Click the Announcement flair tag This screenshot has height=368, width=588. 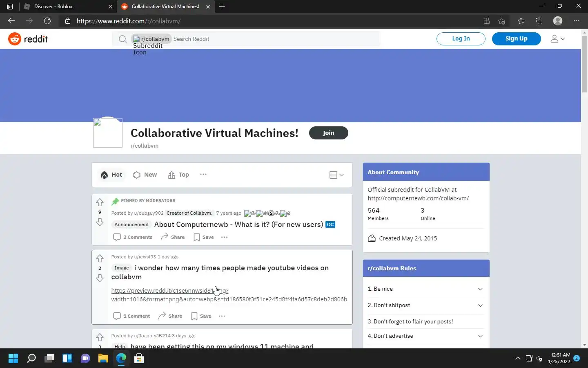tap(131, 224)
